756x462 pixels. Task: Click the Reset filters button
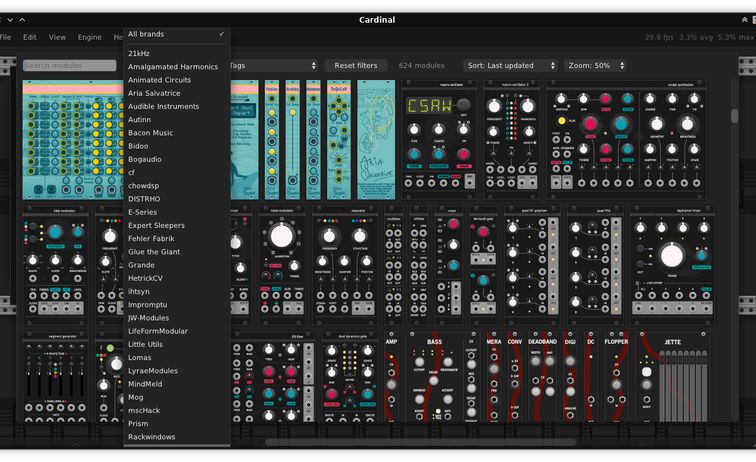click(x=356, y=66)
